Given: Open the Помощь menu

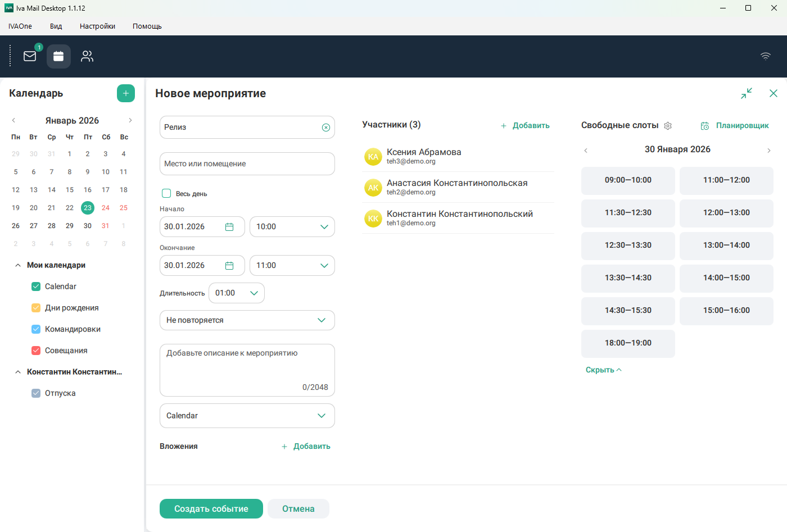Looking at the screenshot, I should (147, 26).
